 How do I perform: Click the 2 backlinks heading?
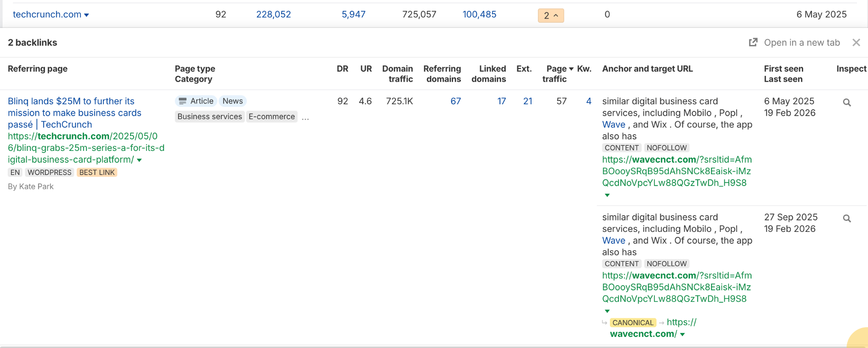point(33,43)
